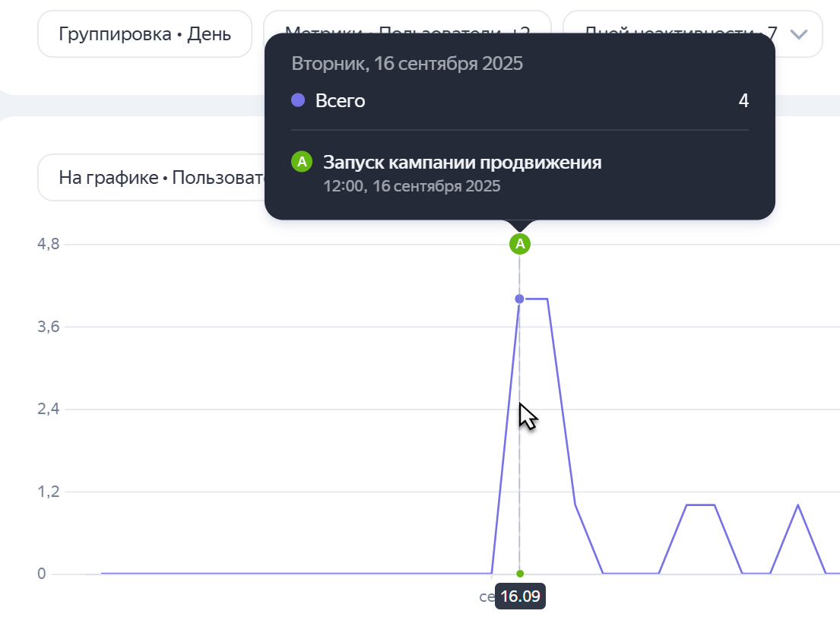Open the "Метрики • Пользователи" metrics selector
Screen dimensions: 840x617
[x=407, y=23]
